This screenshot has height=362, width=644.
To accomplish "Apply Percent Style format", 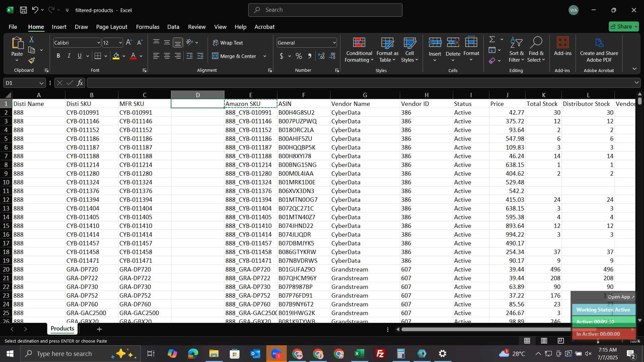I will pos(299,56).
